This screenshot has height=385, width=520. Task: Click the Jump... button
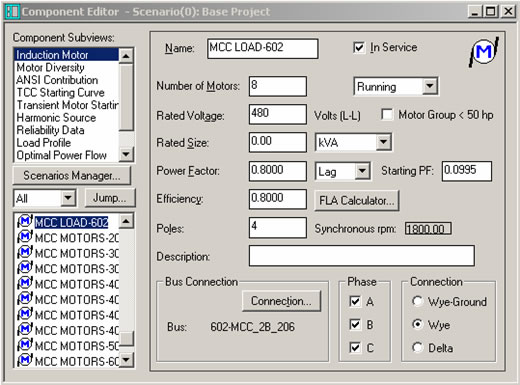point(110,198)
